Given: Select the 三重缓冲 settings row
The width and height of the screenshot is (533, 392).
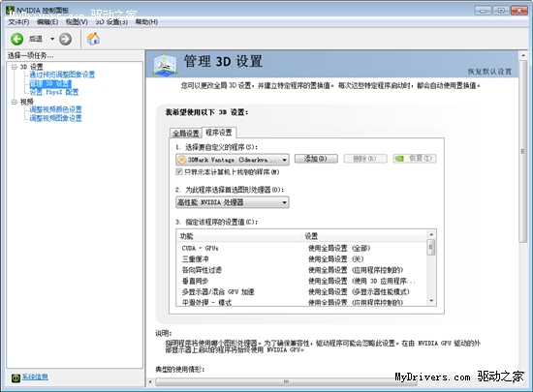Looking at the screenshot, I should [301, 259].
